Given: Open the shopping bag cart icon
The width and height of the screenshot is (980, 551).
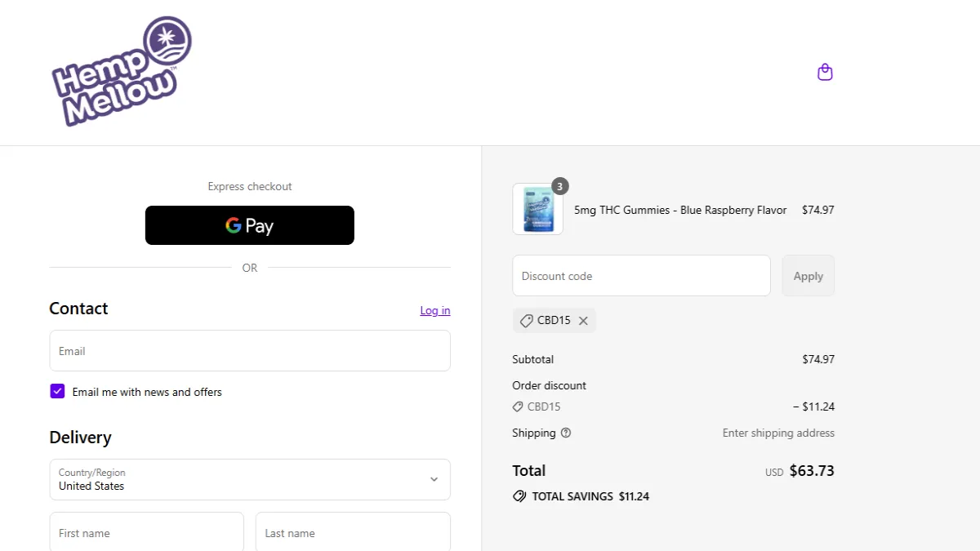Looking at the screenshot, I should point(825,73).
